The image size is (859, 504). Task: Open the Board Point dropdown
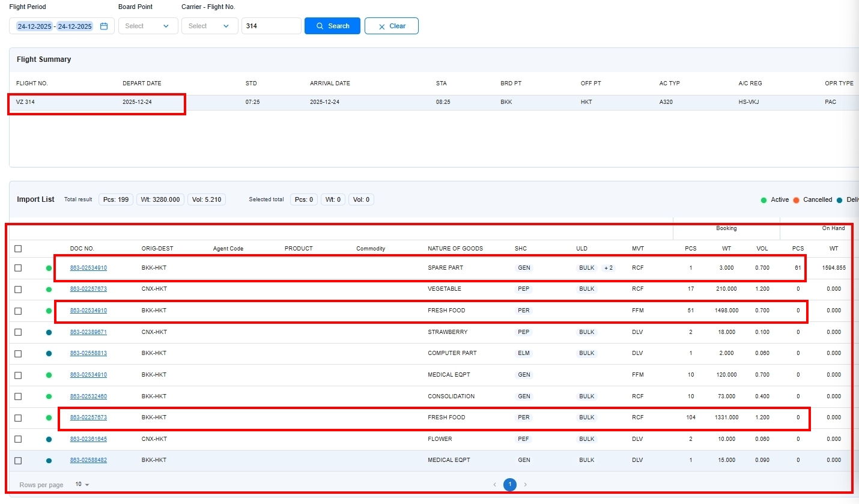tap(148, 26)
